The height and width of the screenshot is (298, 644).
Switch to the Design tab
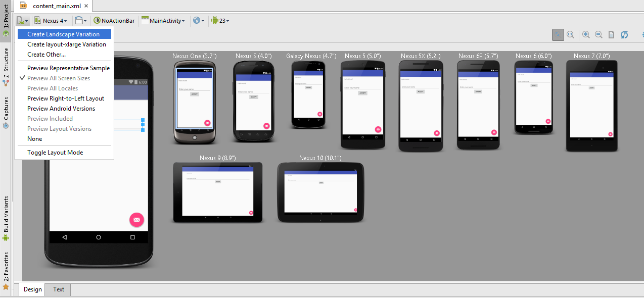(x=32, y=289)
